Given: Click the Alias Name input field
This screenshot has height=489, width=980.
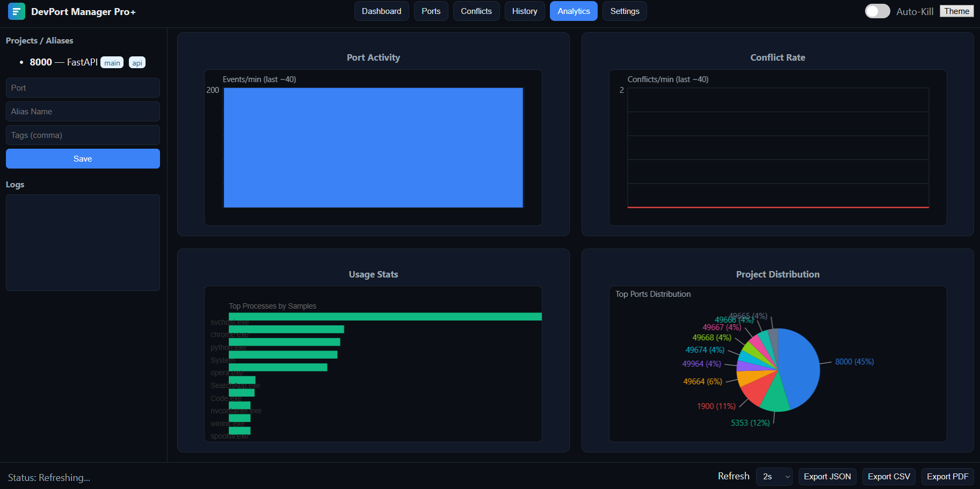Looking at the screenshot, I should pyautogui.click(x=83, y=112).
